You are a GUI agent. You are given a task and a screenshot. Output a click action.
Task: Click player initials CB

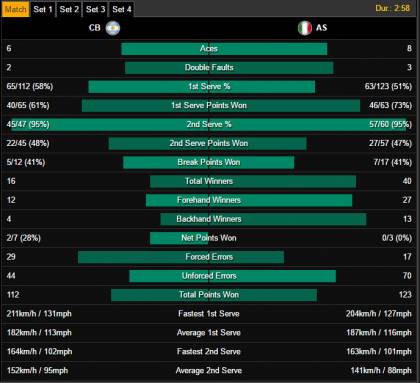pos(95,28)
